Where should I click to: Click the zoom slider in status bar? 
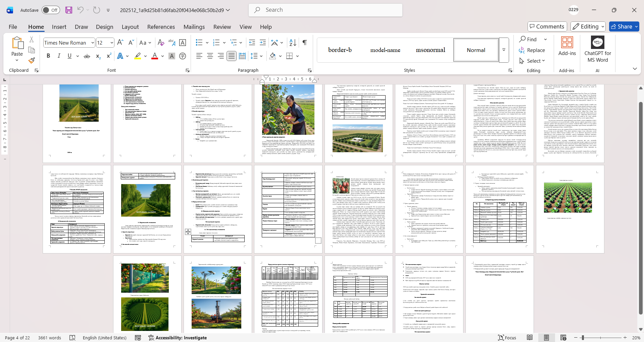[600, 338]
